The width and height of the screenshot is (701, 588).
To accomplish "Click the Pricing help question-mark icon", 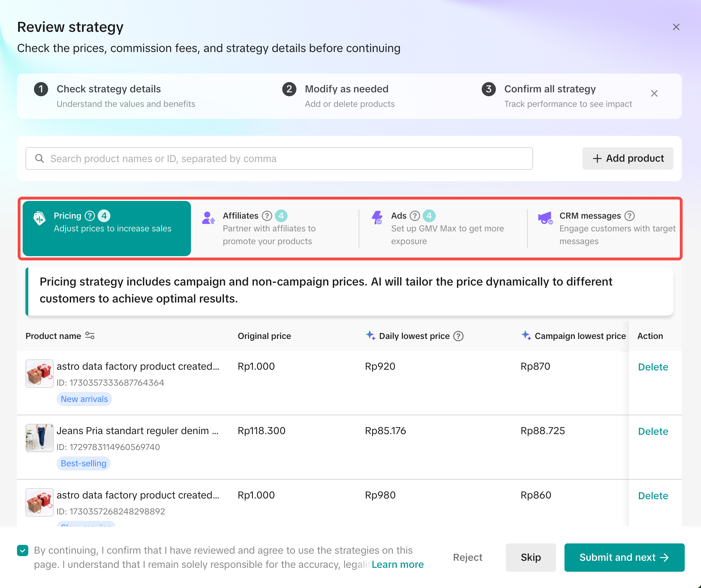I will (90, 216).
